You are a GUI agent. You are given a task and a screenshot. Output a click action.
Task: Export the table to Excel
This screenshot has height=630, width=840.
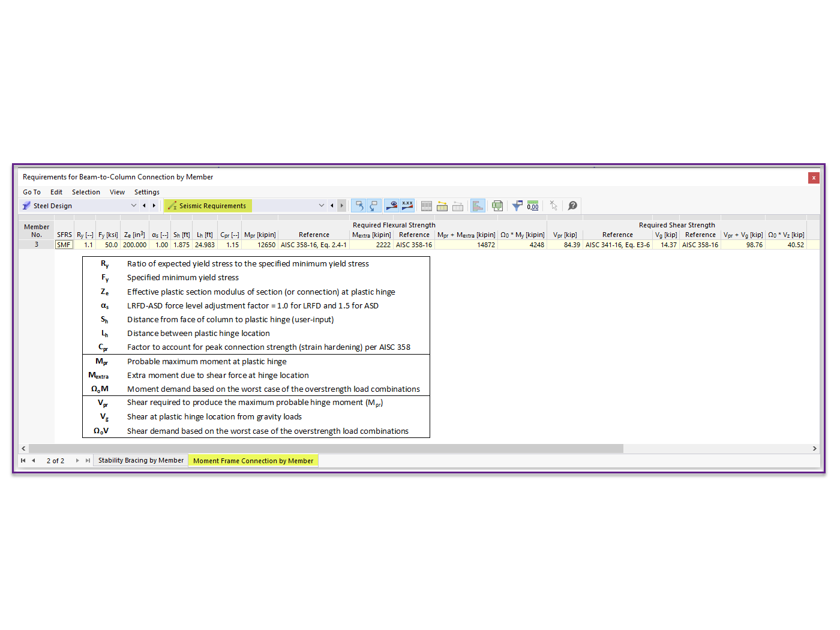click(x=497, y=205)
